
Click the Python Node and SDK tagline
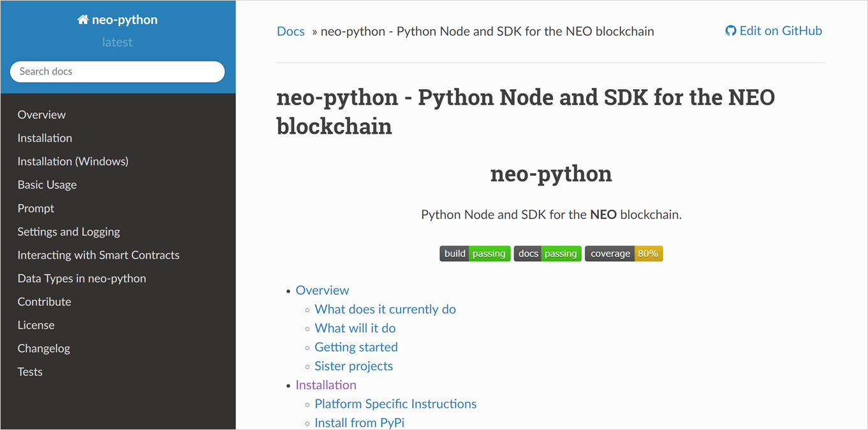[551, 215]
